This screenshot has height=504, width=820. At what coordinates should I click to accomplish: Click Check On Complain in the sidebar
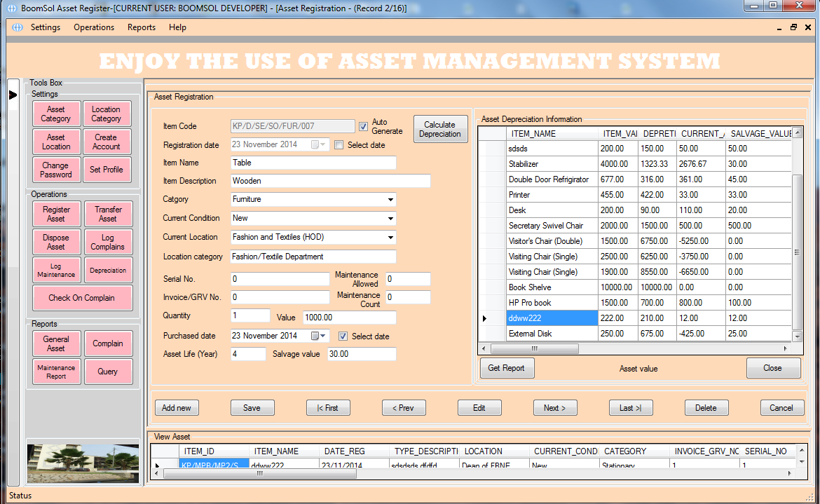click(82, 298)
